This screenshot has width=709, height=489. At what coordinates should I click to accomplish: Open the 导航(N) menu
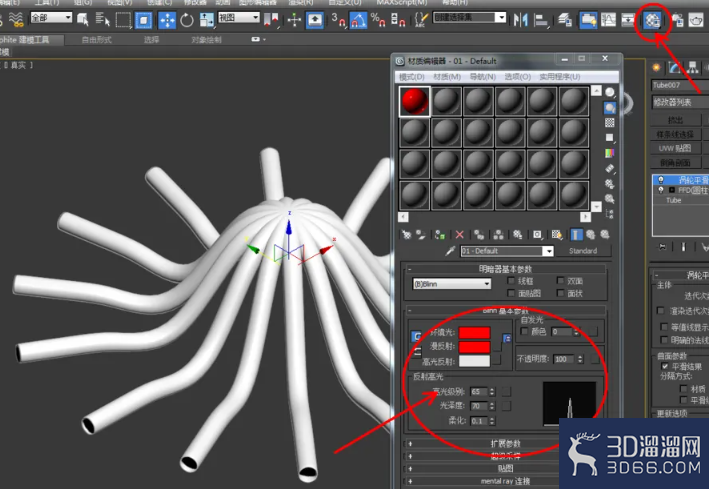pos(482,77)
